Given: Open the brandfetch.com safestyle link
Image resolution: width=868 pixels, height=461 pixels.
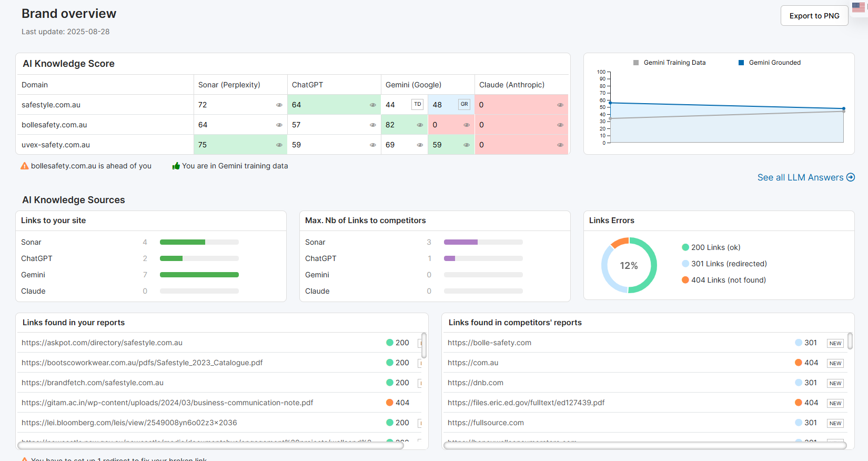Looking at the screenshot, I should pos(93,383).
